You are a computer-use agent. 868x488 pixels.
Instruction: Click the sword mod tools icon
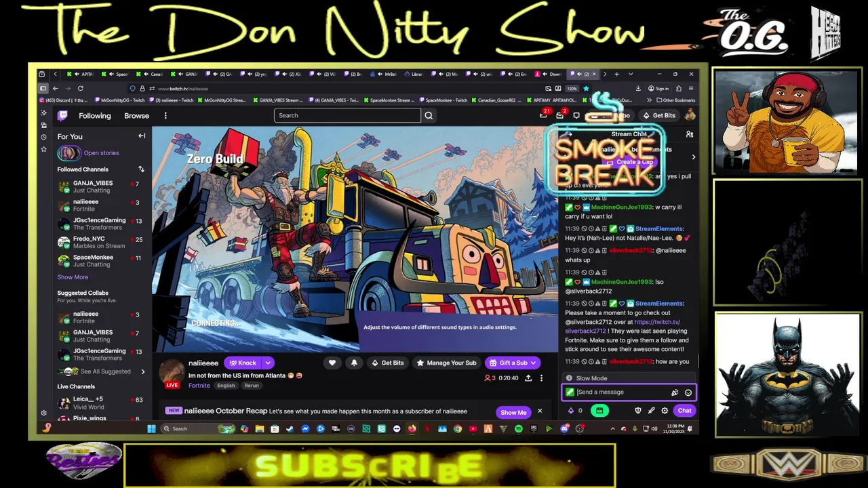click(x=651, y=411)
